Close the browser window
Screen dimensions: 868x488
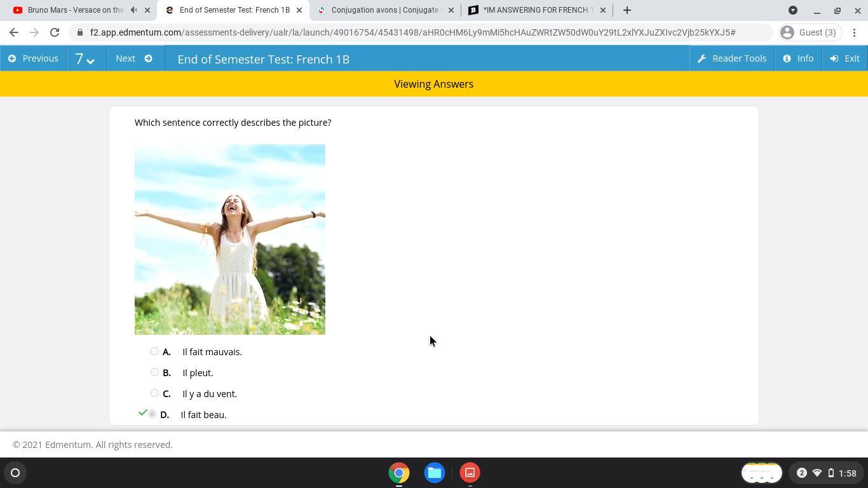(x=858, y=10)
